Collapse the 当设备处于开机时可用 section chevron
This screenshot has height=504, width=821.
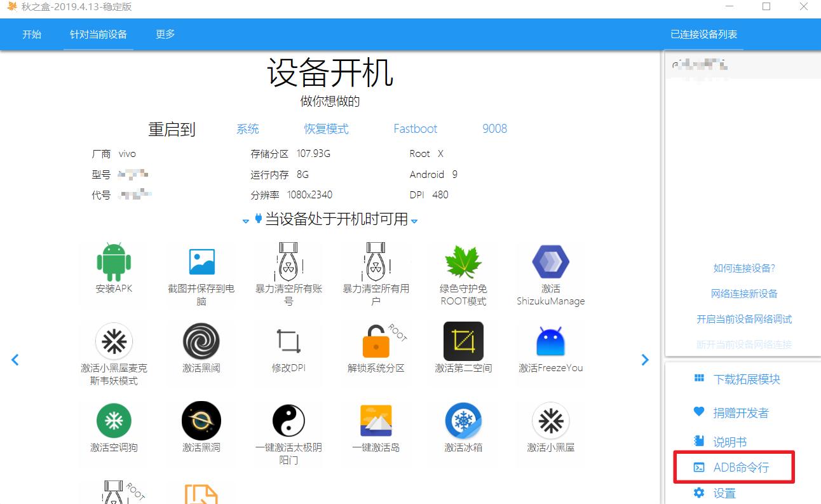point(414,221)
